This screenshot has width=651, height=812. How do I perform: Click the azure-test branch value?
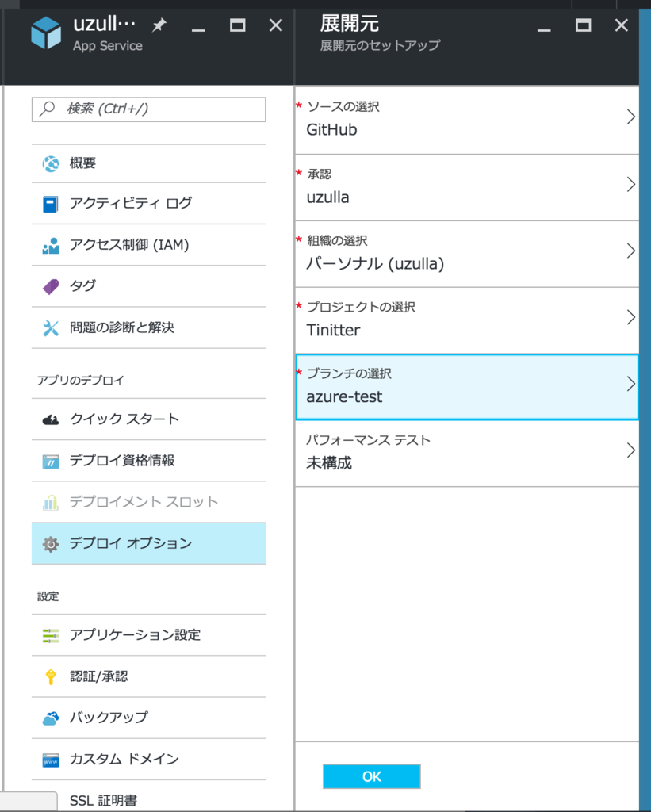(344, 397)
